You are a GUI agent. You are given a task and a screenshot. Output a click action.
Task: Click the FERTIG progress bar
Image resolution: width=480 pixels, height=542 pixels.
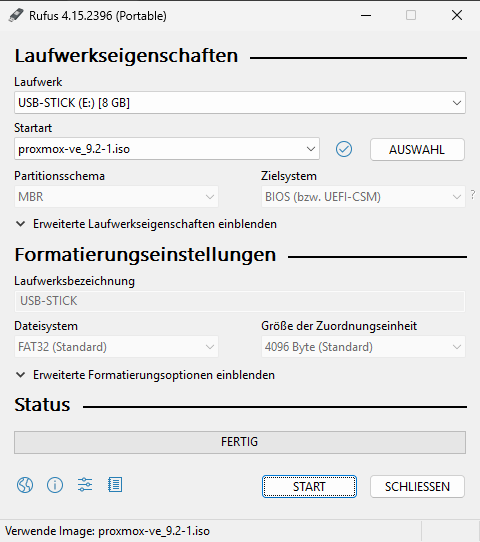coord(240,442)
